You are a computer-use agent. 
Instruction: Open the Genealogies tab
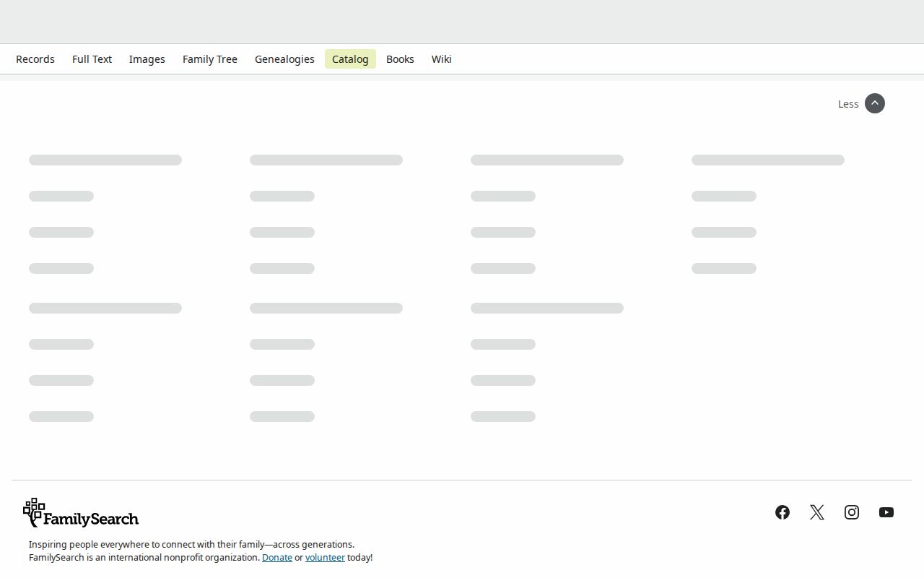(284, 59)
